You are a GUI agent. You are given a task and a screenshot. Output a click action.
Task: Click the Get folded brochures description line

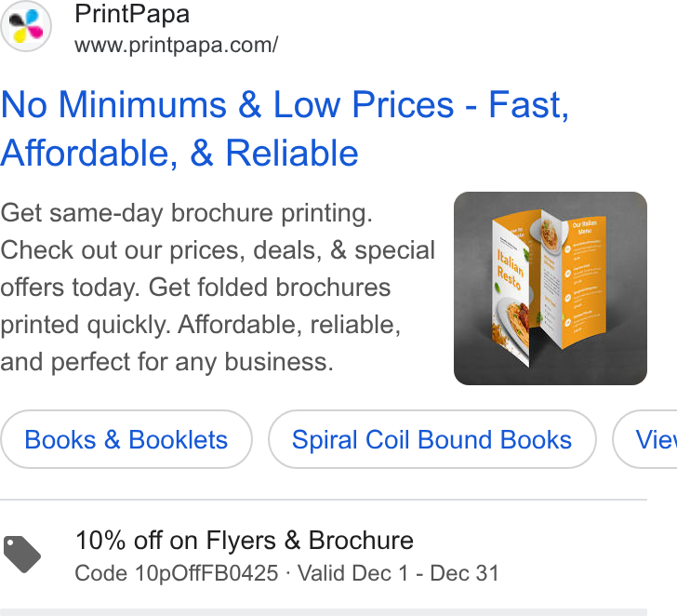270,288
